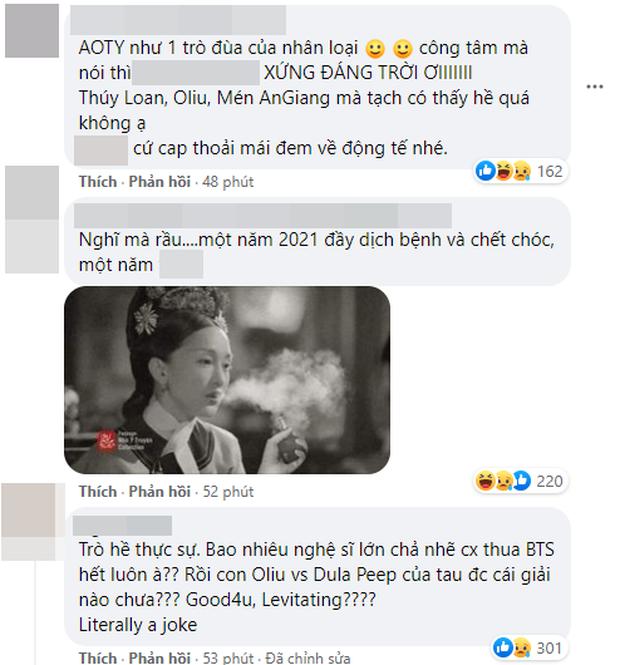Click the like reaction icon beside 220
Screen dimensions: 620x665
coord(522,481)
